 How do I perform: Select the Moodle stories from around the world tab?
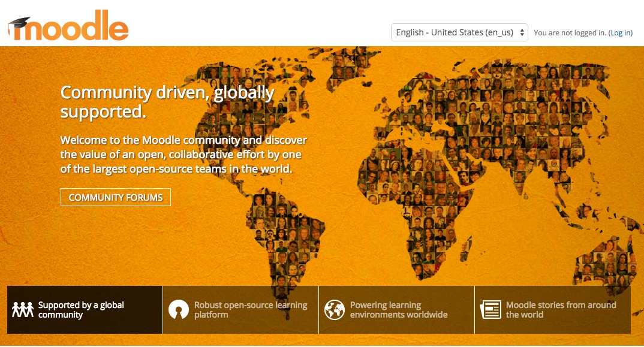coord(552,310)
